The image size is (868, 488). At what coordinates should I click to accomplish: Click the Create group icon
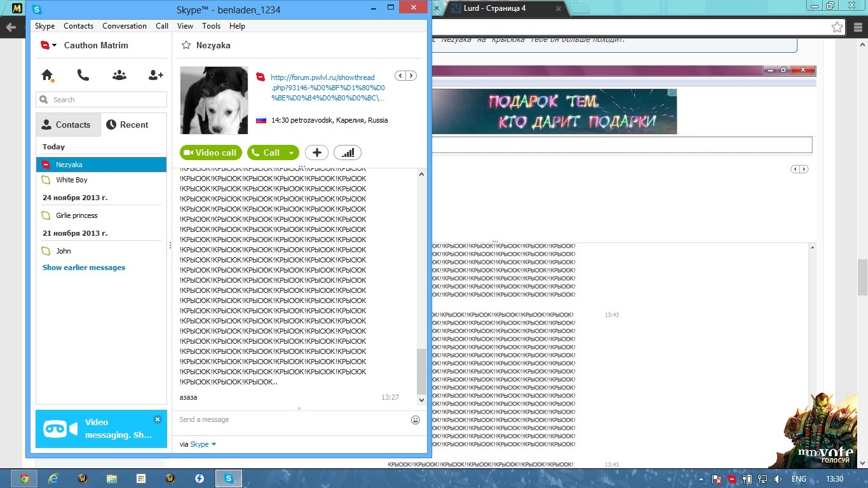pos(119,75)
